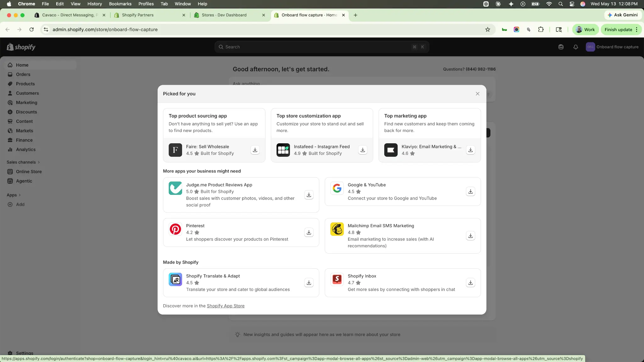Click the site information icon in address bar

point(46,30)
